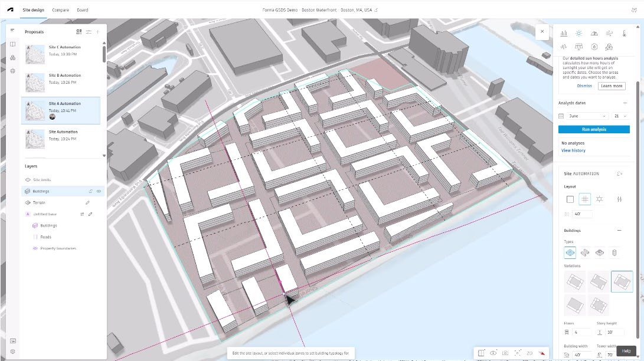This screenshot has width=644, height=361.
Task: Open the day 21 dropdown
Action: pyautogui.click(x=620, y=116)
